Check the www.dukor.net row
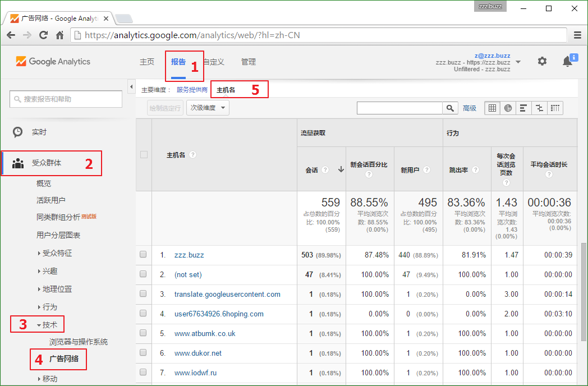This screenshot has height=386, width=588. (x=143, y=352)
